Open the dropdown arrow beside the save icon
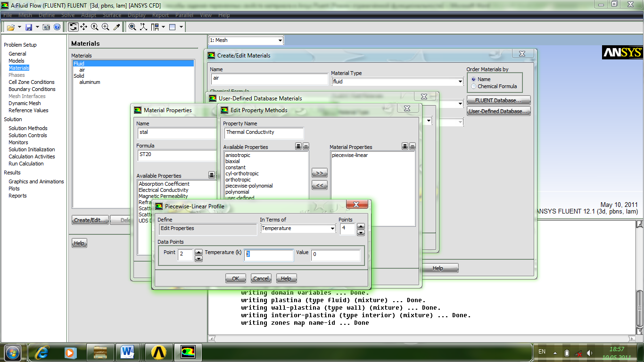 pyautogui.click(x=37, y=27)
